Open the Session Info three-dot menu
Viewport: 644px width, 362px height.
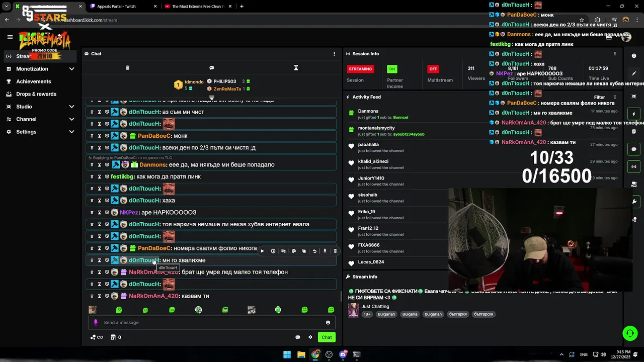(x=615, y=54)
